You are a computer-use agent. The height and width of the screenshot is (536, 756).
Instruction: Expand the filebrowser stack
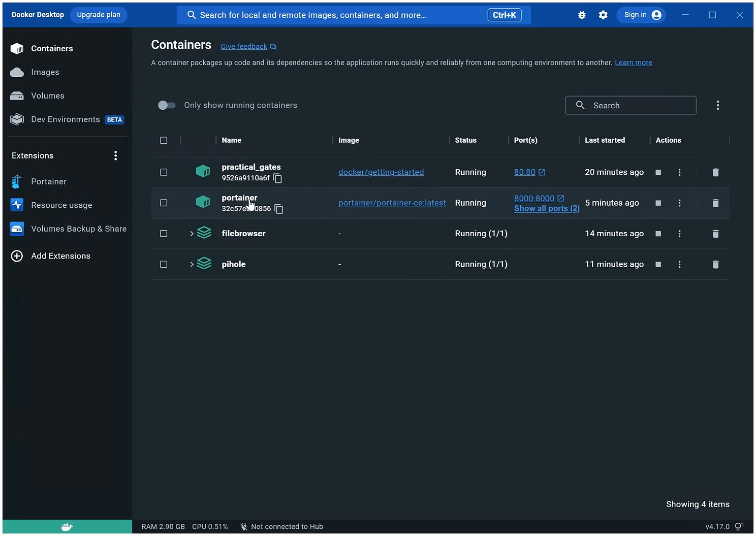[x=192, y=234]
